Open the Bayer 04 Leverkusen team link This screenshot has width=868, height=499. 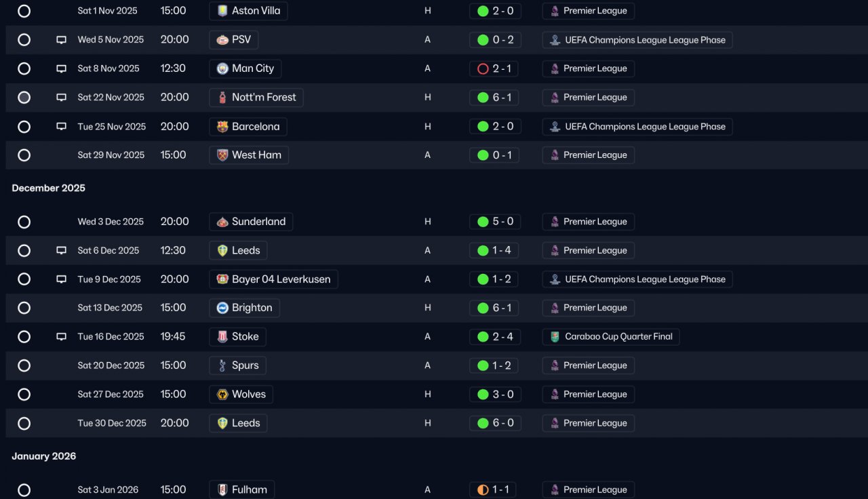[273, 279]
